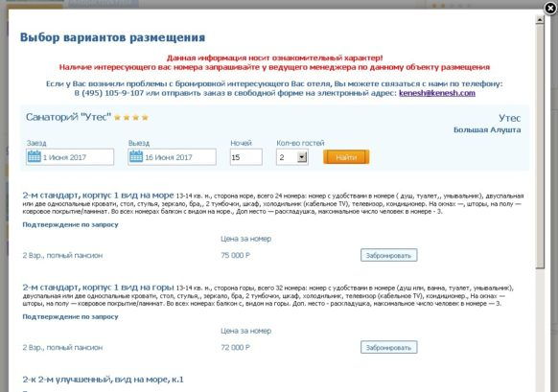Click the 72 000 ₽ price

pos(235,348)
